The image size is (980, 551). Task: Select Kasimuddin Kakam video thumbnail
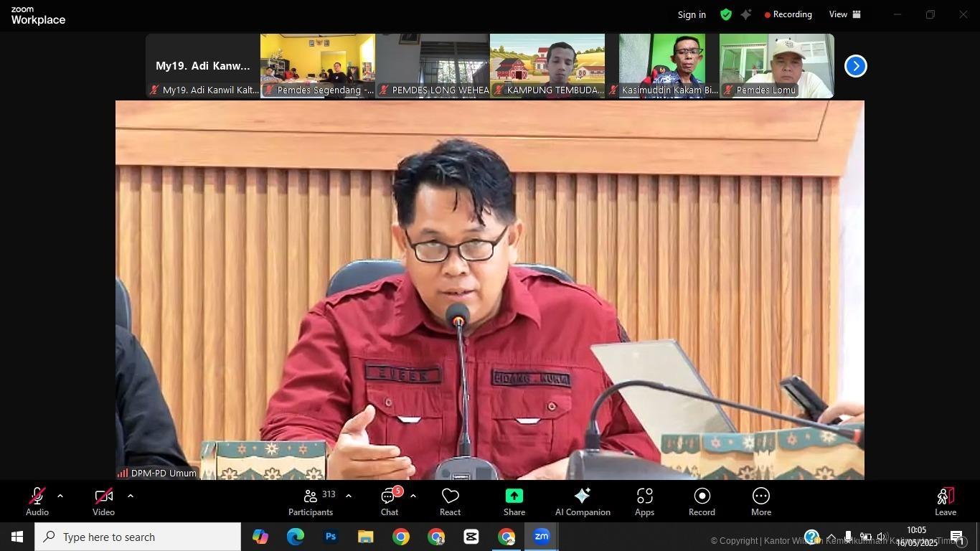pos(662,66)
